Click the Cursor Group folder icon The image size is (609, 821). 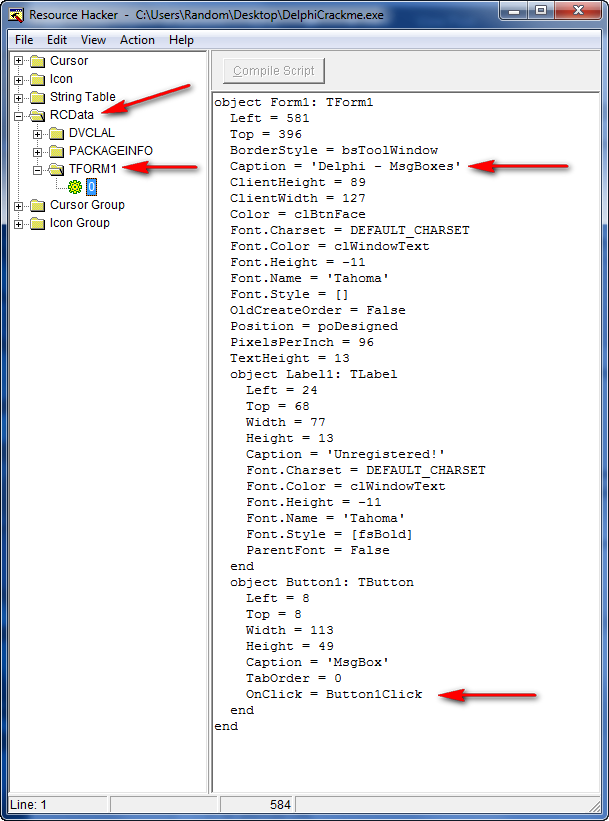pos(38,205)
